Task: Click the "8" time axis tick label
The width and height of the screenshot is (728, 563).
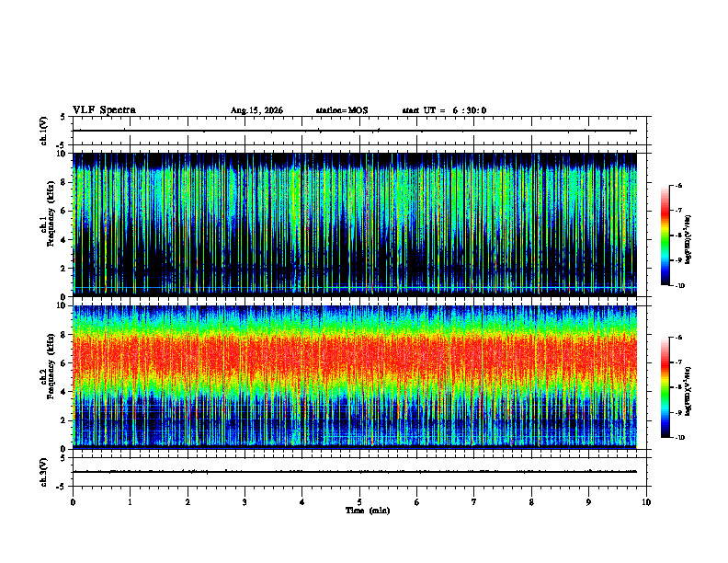Action: [531, 502]
